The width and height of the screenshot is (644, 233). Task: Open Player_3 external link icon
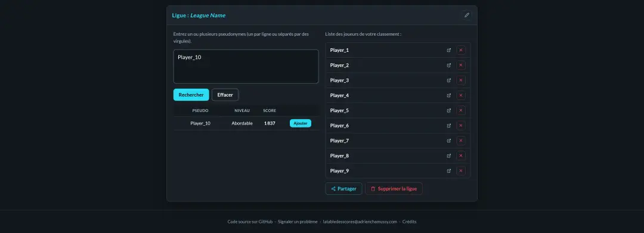448,80
